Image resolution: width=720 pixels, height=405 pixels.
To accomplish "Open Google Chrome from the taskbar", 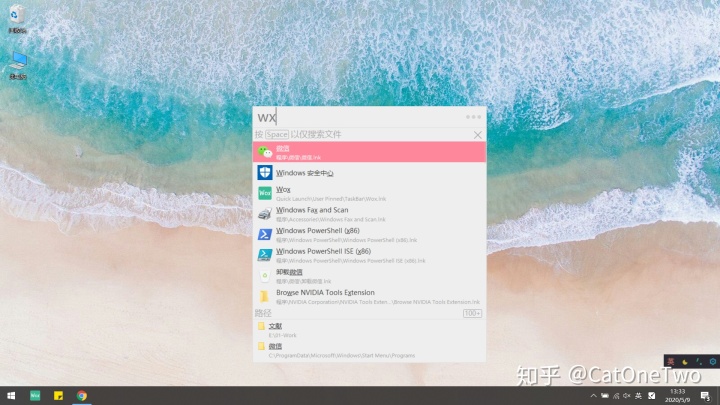I will coord(82,395).
